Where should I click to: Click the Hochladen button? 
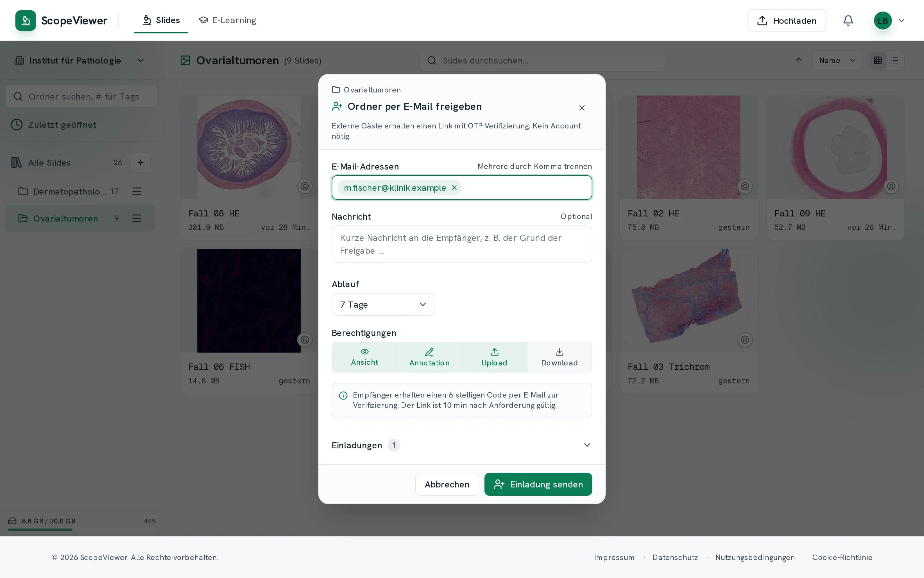786,21
